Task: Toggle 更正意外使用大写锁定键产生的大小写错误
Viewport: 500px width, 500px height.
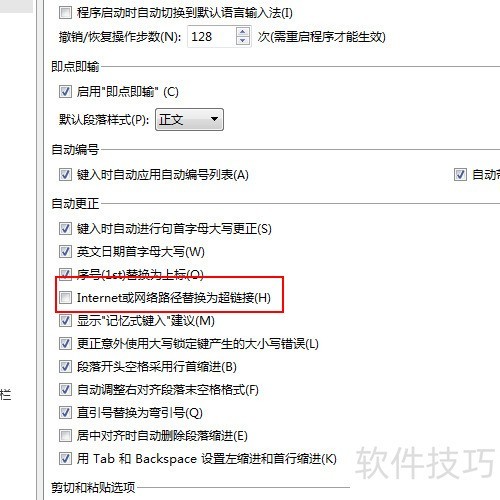Action: 65,344
